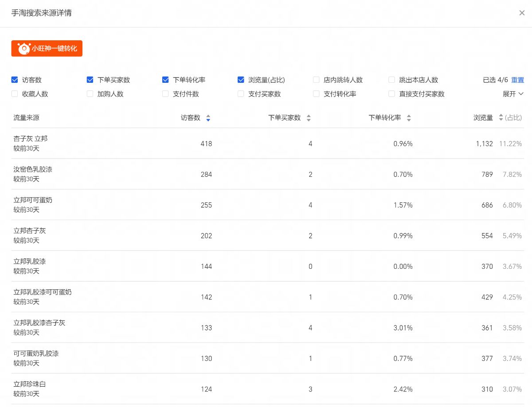This screenshot has width=532, height=407.
Task: Click page views value 686
Action: click(x=487, y=205)
